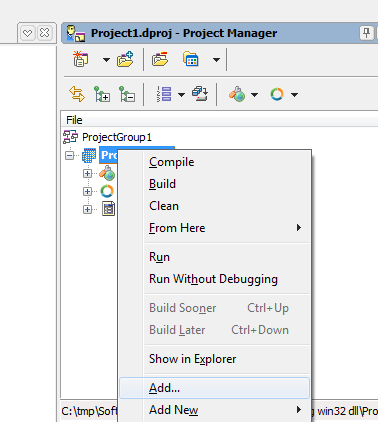This screenshot has width=378, height=422.
Task: Click the Project1.dproj - Project Manager title
Action: coord(184,33)
